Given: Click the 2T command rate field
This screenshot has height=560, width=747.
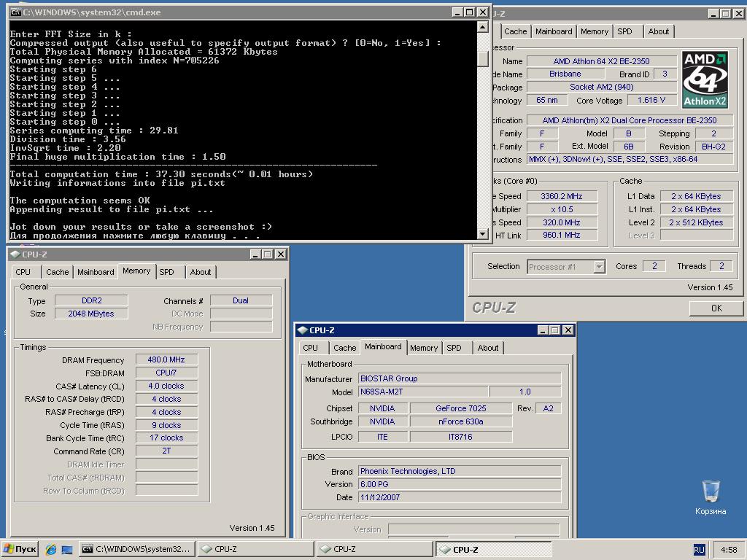Looking at the screenshot, I should 166,451.
